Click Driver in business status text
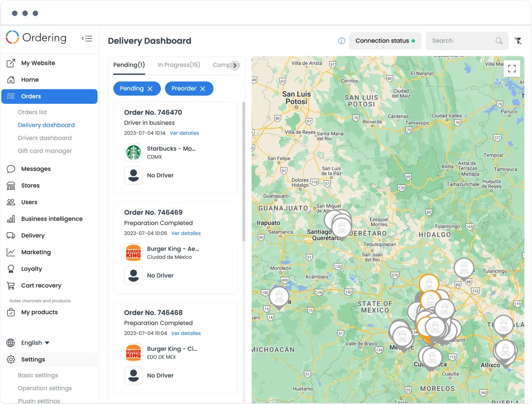The width and height of the screenshot is (532, 404). point(149,123)
